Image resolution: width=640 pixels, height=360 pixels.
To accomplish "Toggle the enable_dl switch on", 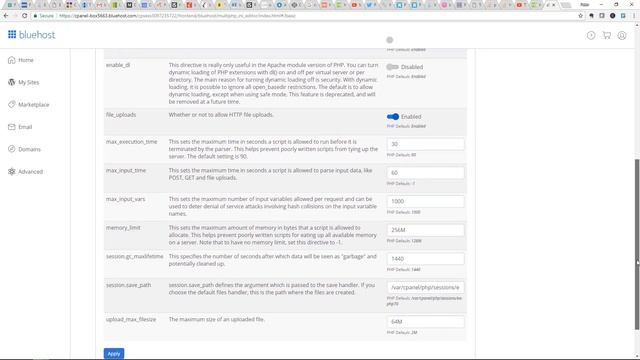I will pyautogui.click(x=392, y=67).
